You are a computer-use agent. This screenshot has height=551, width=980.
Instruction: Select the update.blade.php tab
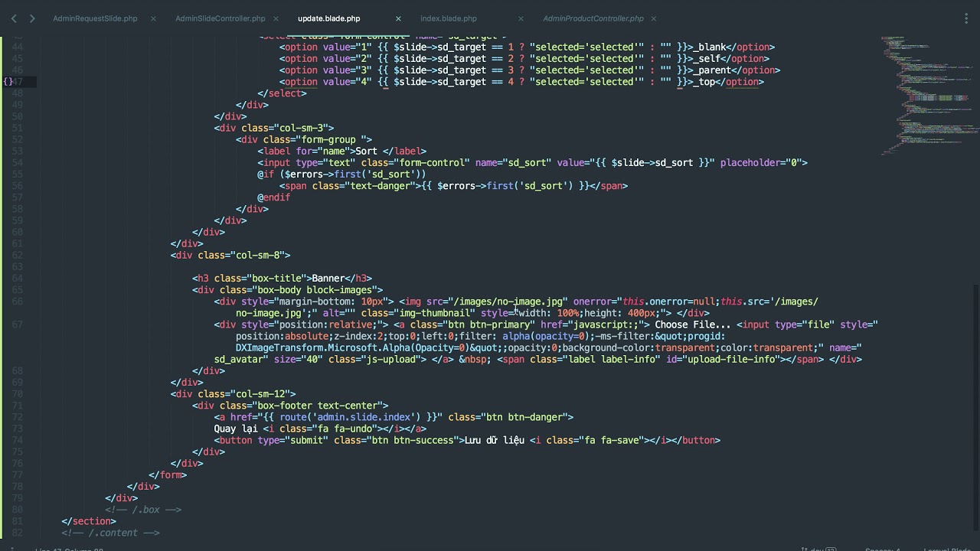click(329, 18)
